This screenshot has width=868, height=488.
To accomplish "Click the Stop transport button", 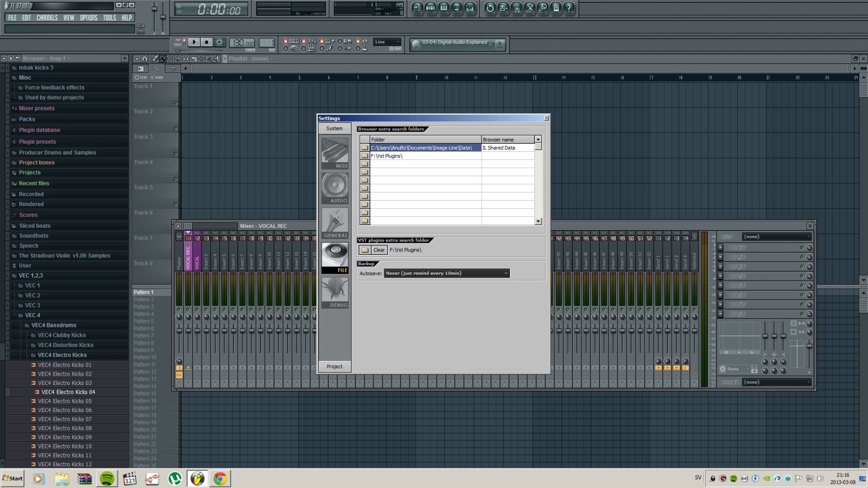I will (x=206, y=42).
